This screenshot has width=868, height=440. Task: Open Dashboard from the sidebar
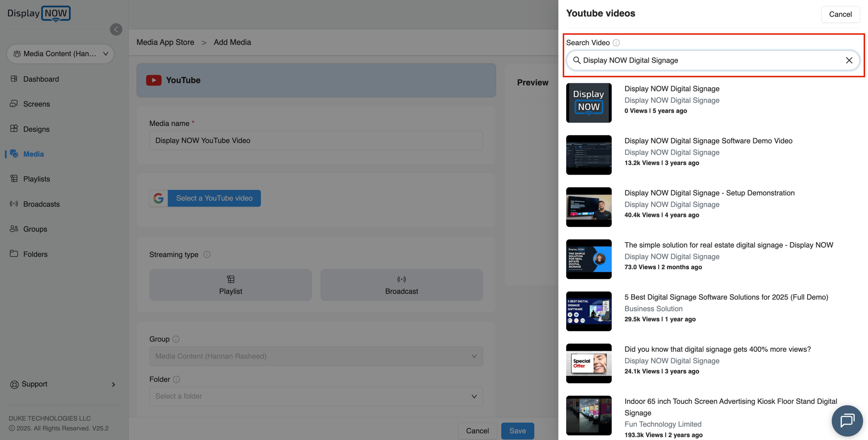41,79
